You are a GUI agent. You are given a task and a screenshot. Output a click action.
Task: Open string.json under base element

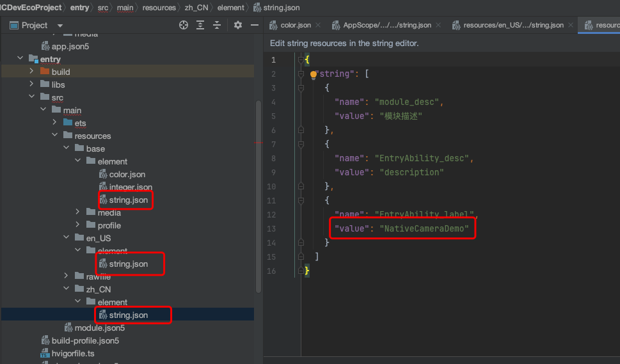click(128, 200)
